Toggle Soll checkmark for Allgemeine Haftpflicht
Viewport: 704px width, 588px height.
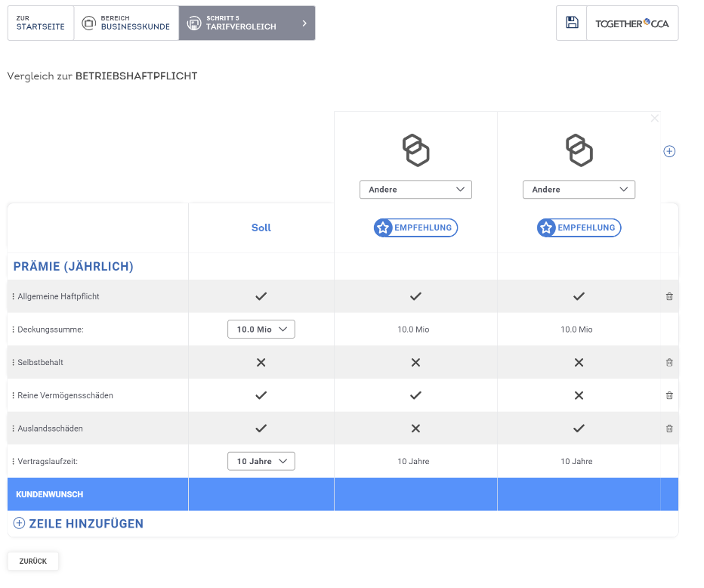[261, 296]
